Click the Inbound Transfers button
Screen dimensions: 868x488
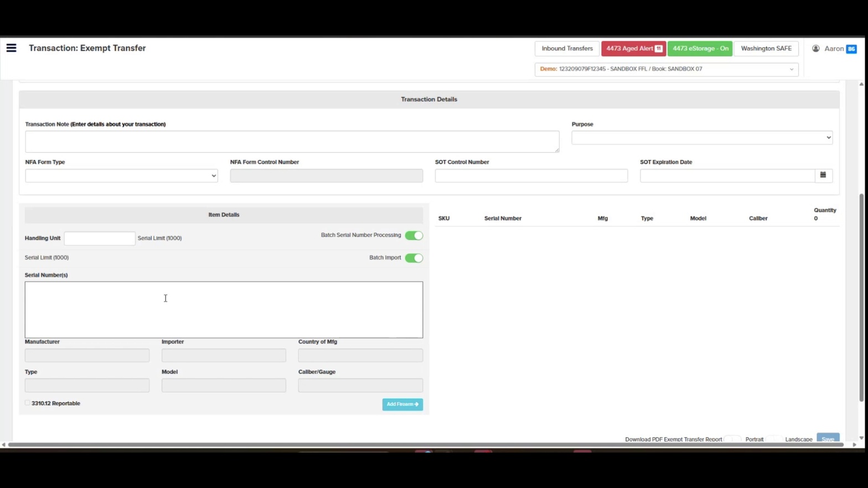pyautogui.click(x=567, y=49)
